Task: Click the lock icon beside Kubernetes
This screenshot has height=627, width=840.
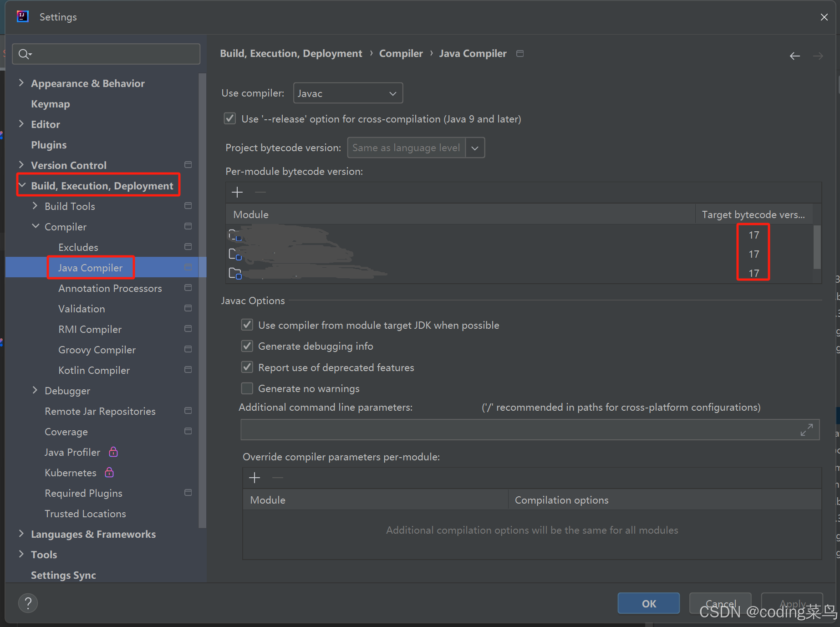Action: pos(109,472)
